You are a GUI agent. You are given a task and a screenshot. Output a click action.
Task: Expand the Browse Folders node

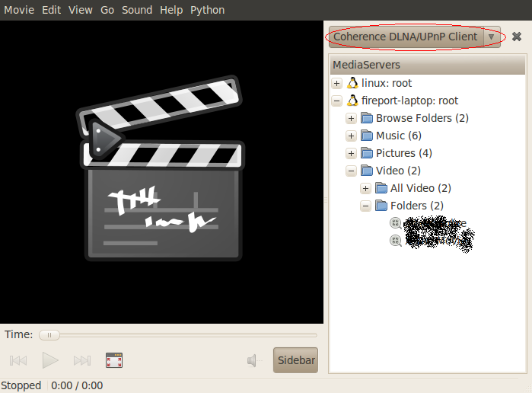coord(351,118)
